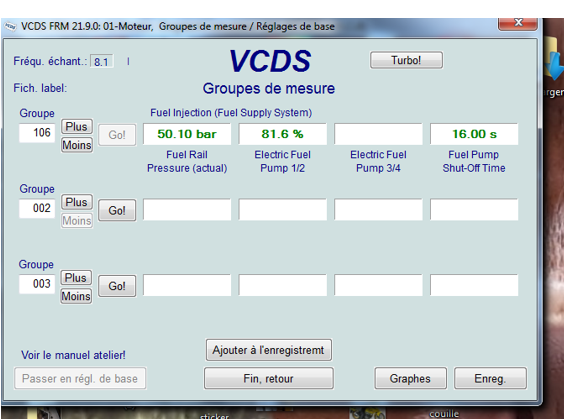
Task: Increase group 003 with Plus
Action: [x=76, y=278]
